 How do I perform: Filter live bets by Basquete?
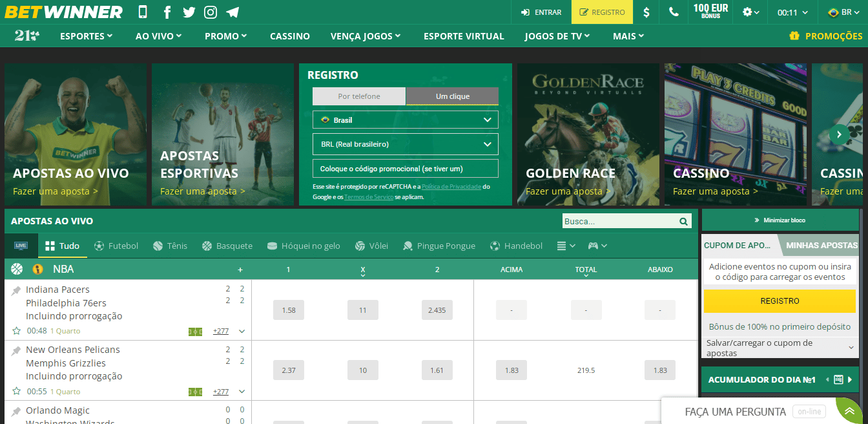coord(227,246)
